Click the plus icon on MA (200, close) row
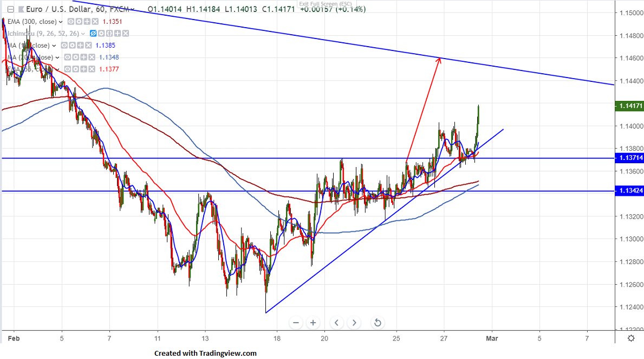The width and height of the screenshot is (644, 359). tap(84, 57)
